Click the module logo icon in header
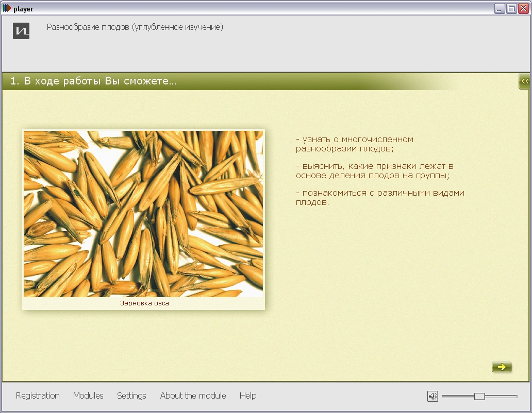This screenshot has width=532, height=413. [x=21, y=31]
